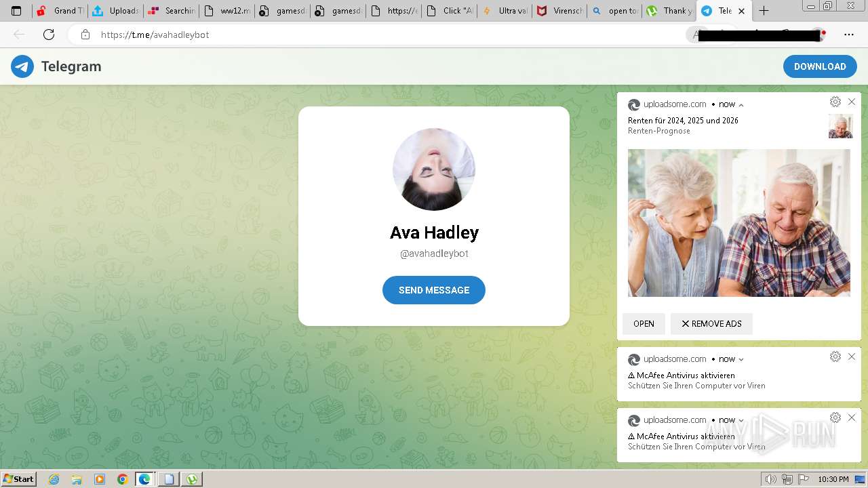Viewport: 868px width, 488px height.
Task: Open settings gear of Renten notification
Action: (835, 102)
